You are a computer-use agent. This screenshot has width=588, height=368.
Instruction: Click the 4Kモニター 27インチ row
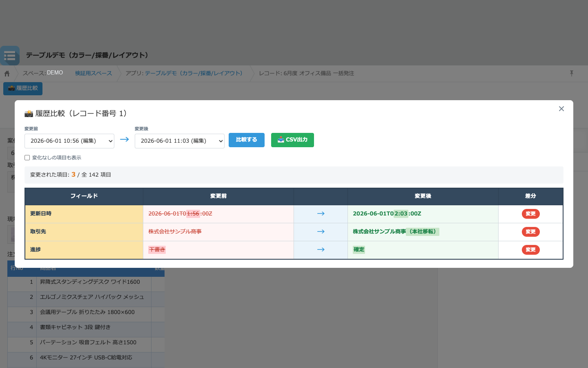[x=86, y=360]
